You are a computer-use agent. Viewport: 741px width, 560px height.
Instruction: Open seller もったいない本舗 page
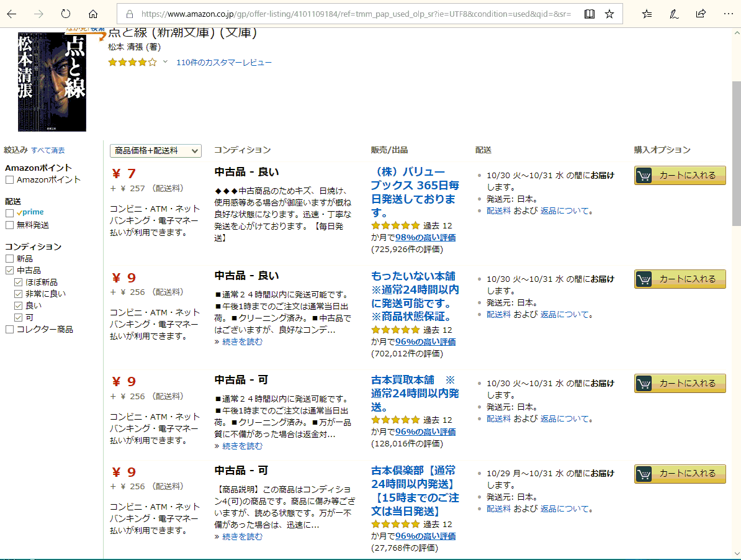[415, 296]
